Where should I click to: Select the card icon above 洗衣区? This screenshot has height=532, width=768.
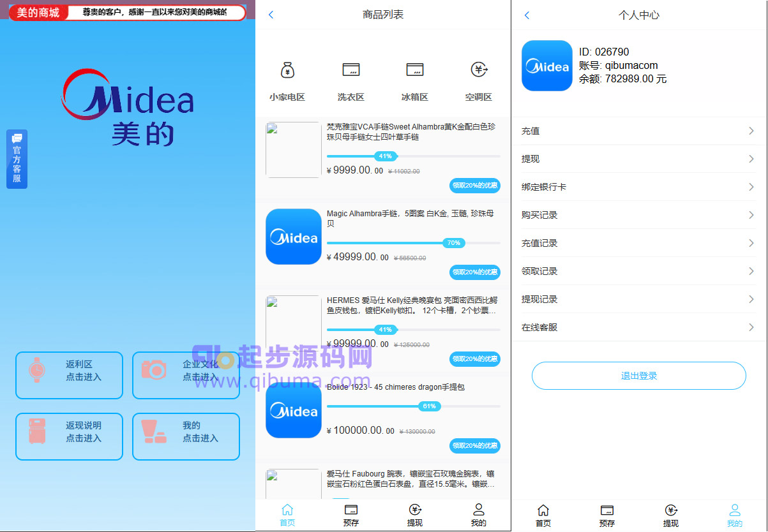[x=351, y=70]
